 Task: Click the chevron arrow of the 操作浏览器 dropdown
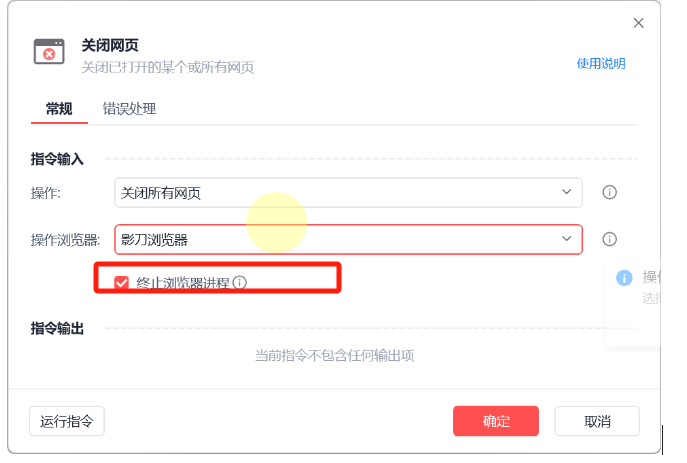click(566, 240)
